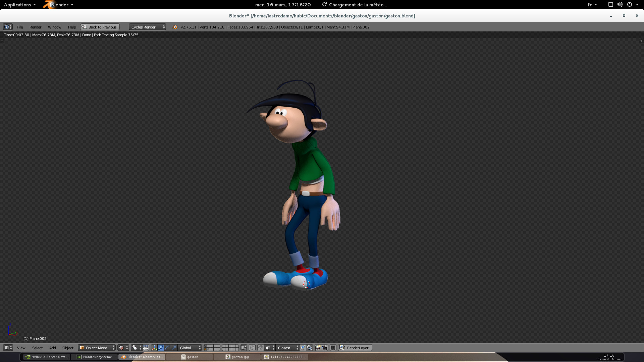Open the snap element type selector
Image resolution: width=644 pixels, height=362 pixels.
[270, 348]
